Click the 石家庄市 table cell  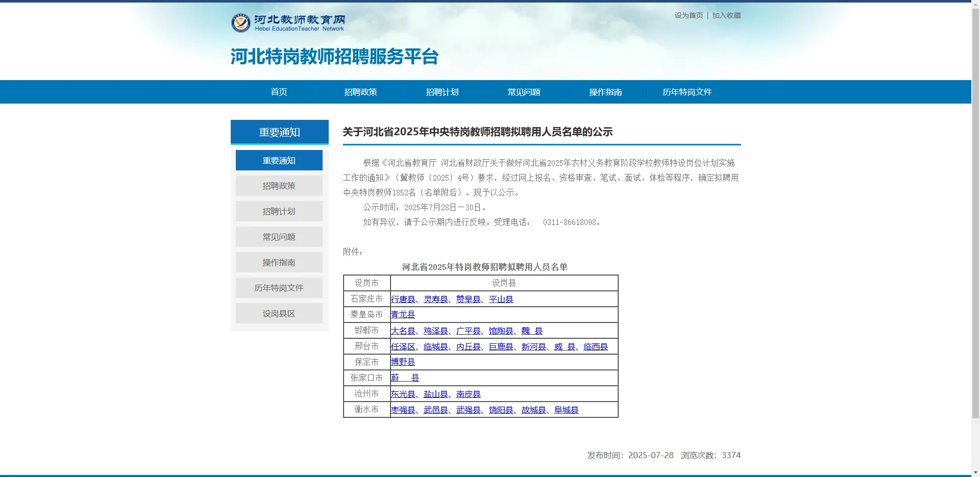pyautogui.click(x=367, y=299)
